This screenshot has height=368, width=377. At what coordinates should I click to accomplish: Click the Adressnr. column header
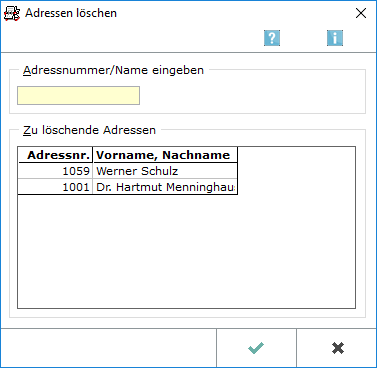coord(55,155)
